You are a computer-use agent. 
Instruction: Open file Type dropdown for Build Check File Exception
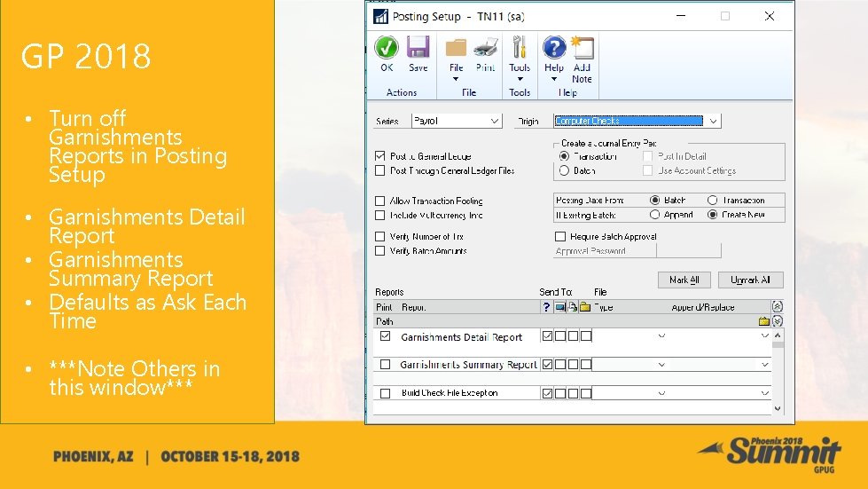pyautogui.click(x=661, y=393)
